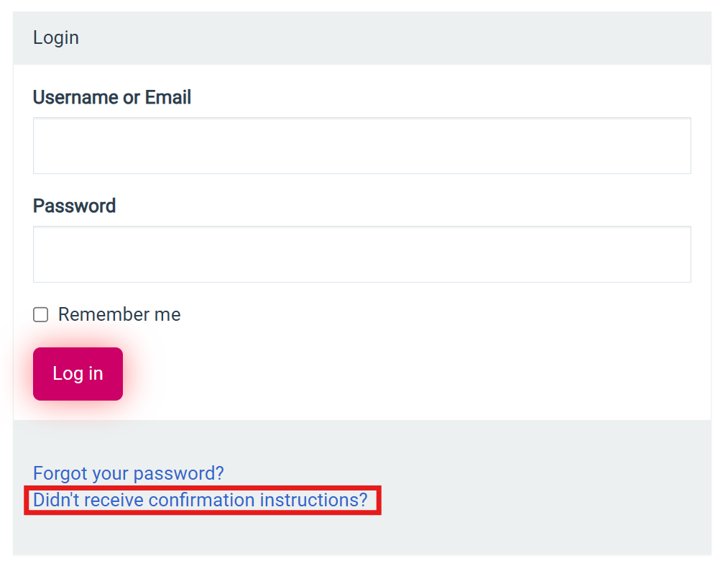Submit credentials with Log in
Viewport: 728px width, 566px height.
click(x=78, y=373)
